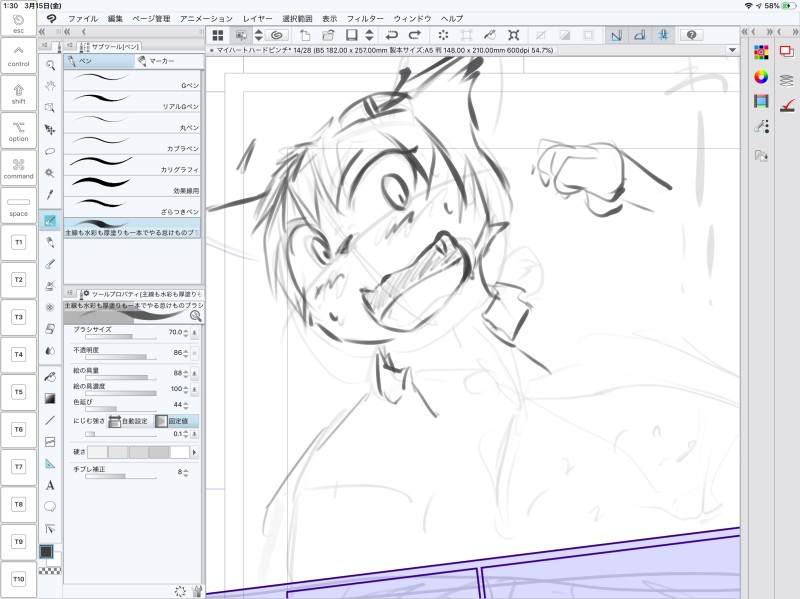Toggle the control modifier key
The height and width of the screenshot is (599, 800).
pos(18,56)
